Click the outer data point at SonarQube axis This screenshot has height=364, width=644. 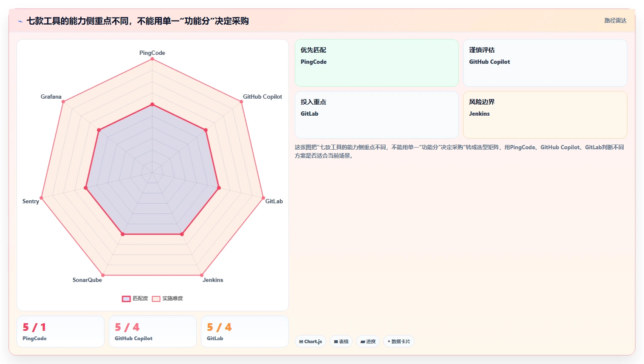(x=103, y=275)
